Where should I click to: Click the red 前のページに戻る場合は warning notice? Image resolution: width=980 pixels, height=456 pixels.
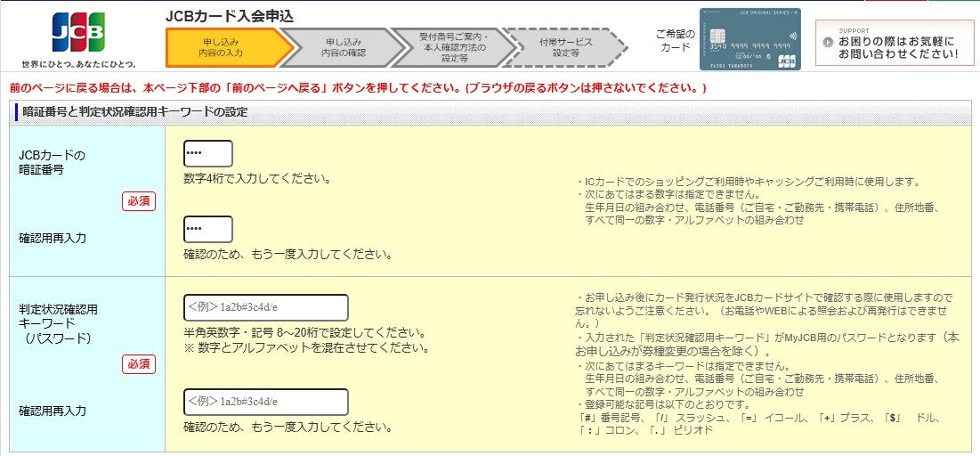(358, 88)
